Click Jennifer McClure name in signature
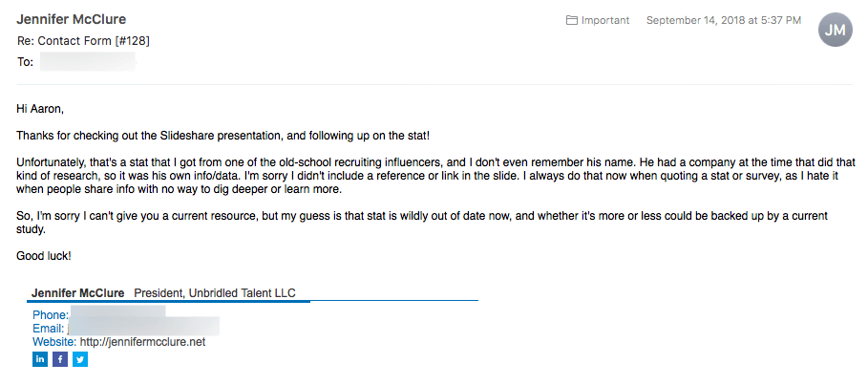This screenshot has width=868, height=385. click(x=78, y=292)
